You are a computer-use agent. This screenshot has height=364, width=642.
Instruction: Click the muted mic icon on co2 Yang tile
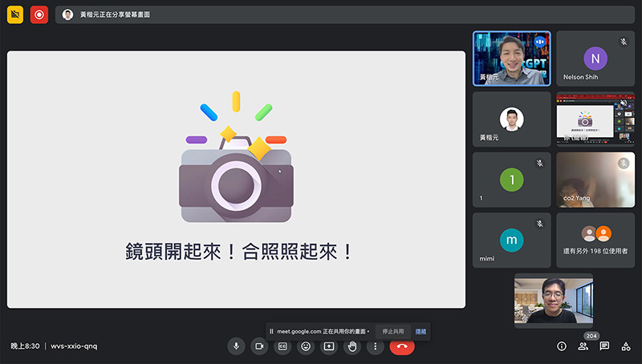[x=624, y=164]
